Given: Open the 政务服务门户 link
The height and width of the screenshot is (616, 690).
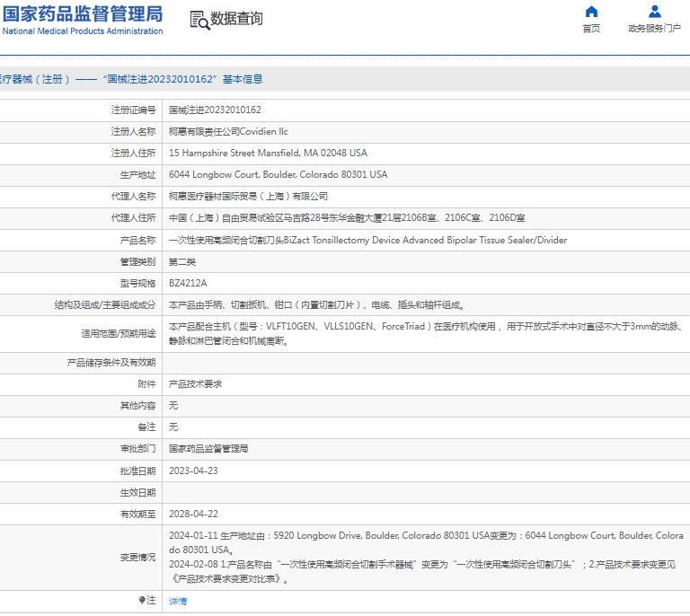Looking at the screenshot, I should click(x=654, y=29).
